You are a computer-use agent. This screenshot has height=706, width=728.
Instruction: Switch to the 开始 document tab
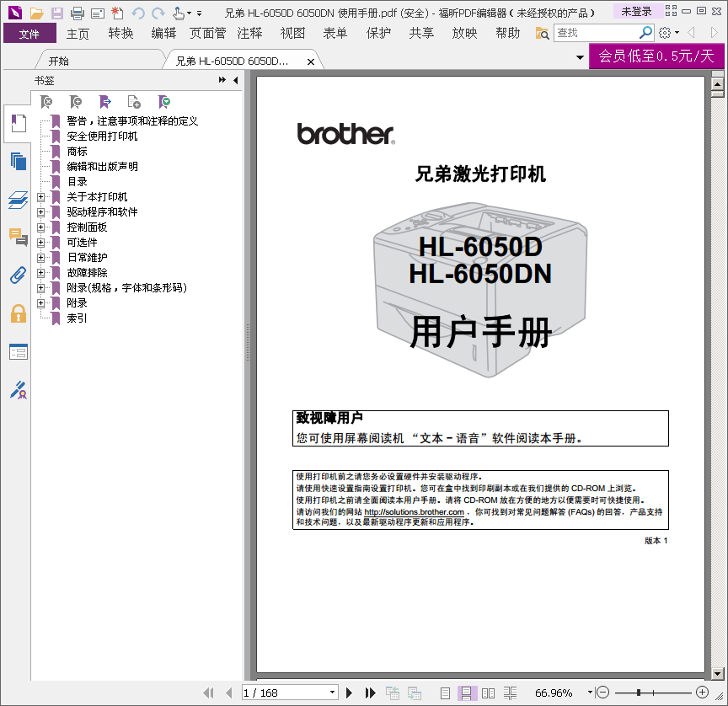[x=58, y=61]
